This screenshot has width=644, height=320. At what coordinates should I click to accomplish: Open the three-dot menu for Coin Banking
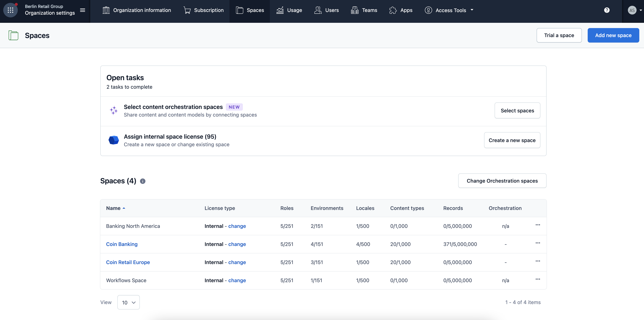538,243
